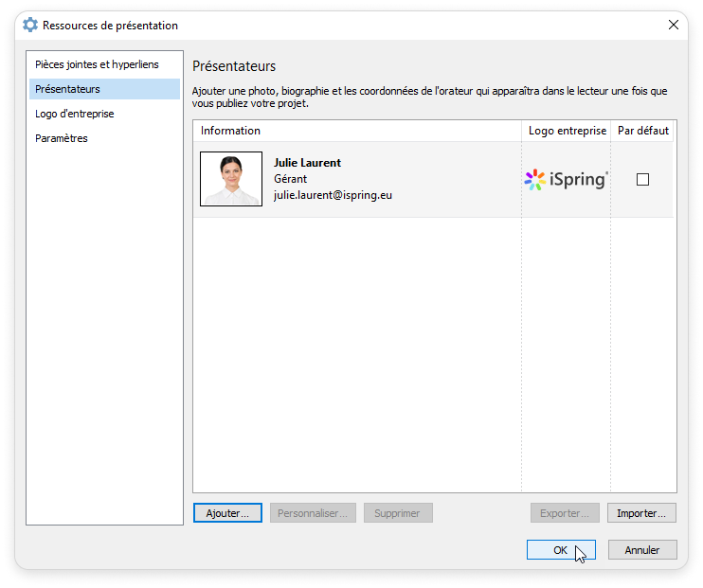
Task: Select Julie Laurent's photo thumbnail
Action: click(231, 179)
